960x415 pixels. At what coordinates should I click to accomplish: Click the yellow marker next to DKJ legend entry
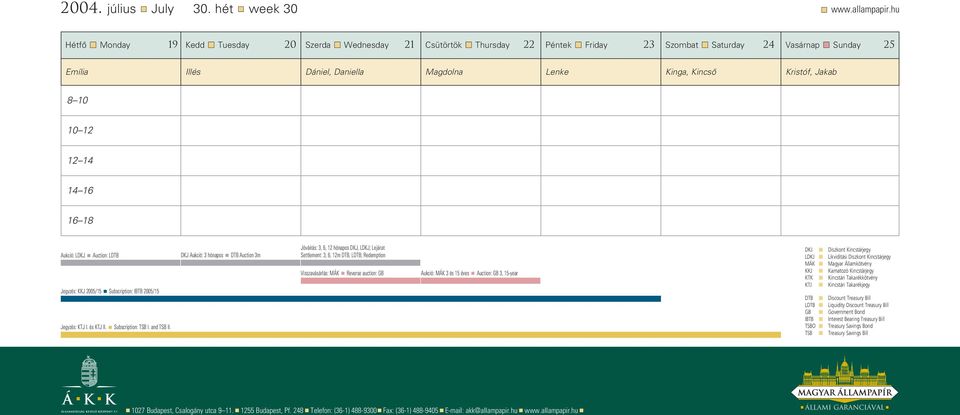[x=821, y=250]
